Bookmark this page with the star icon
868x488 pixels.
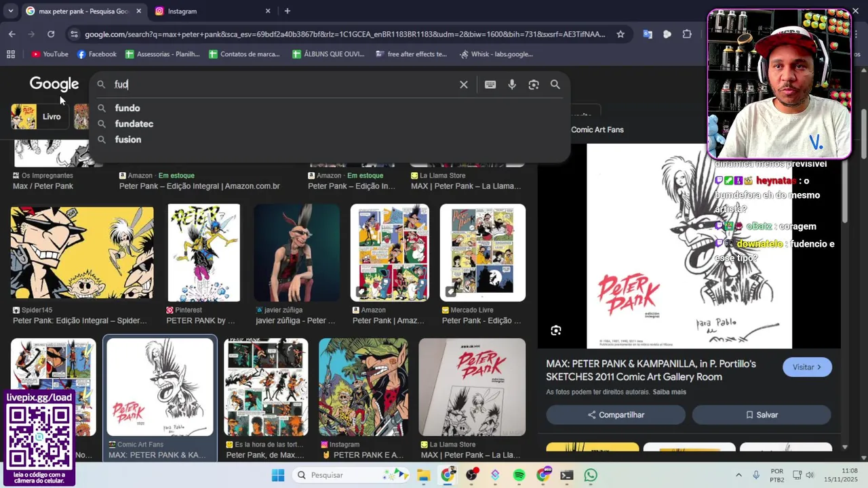(x=620, y=34)
